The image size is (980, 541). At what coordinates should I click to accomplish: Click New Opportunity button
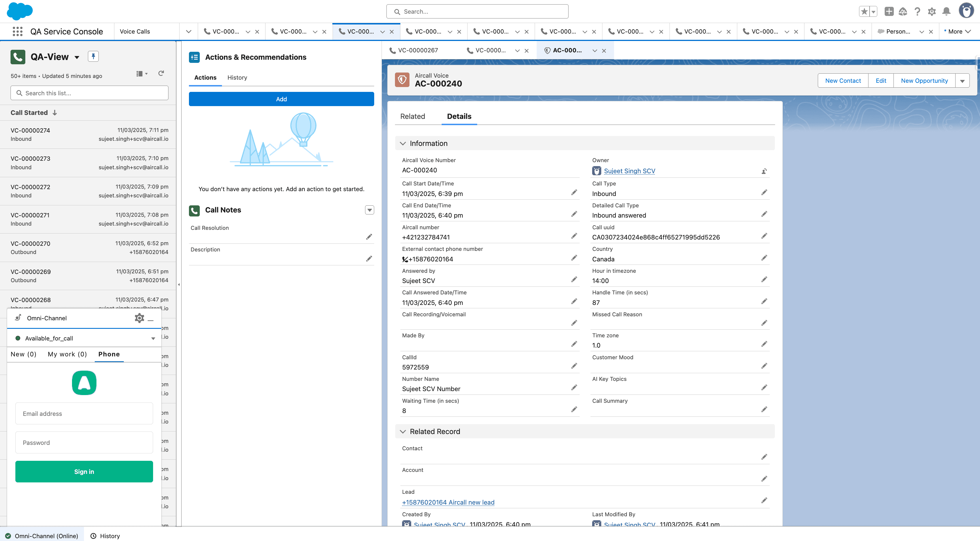pyautogui.click(x=924, y=80)
